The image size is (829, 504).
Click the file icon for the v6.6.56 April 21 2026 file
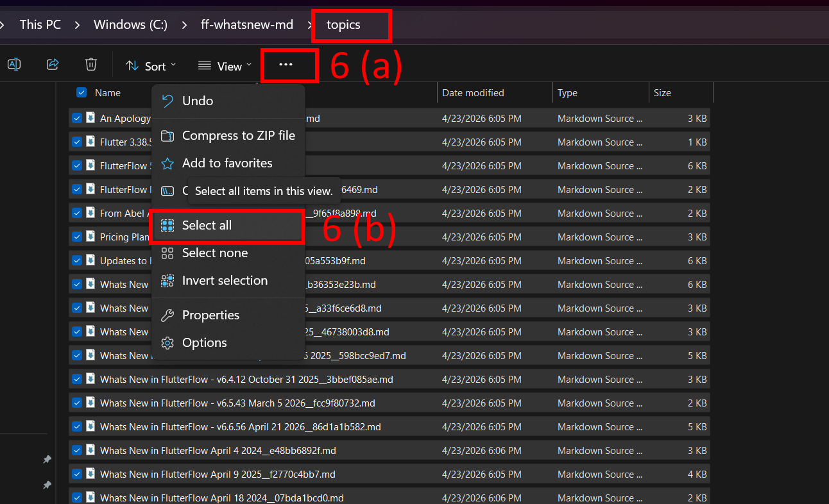[91, 426]
